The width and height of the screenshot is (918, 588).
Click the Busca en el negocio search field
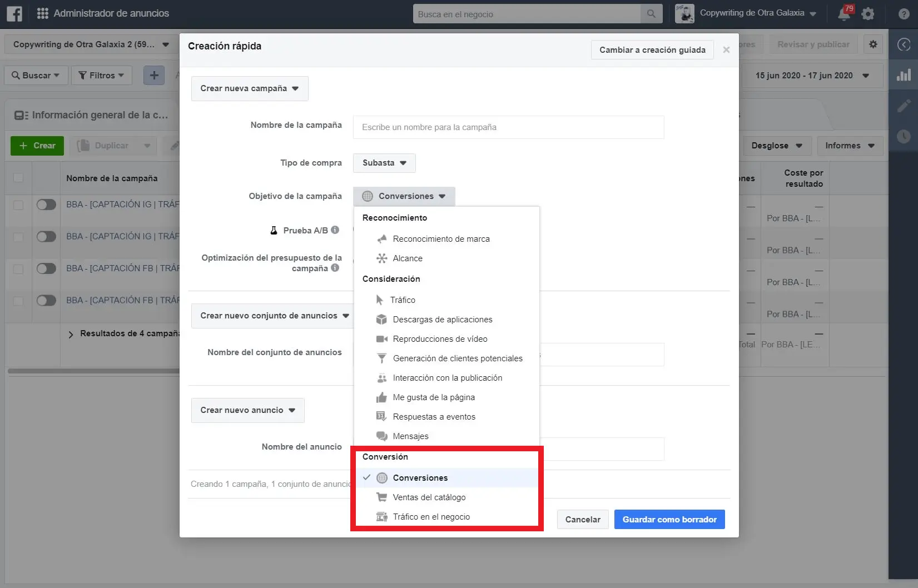pyautogui.click(x=527, y=14)
